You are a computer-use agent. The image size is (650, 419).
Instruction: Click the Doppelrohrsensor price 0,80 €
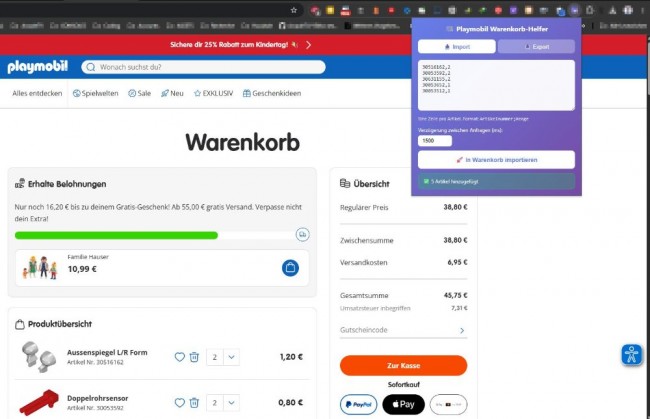291,402
